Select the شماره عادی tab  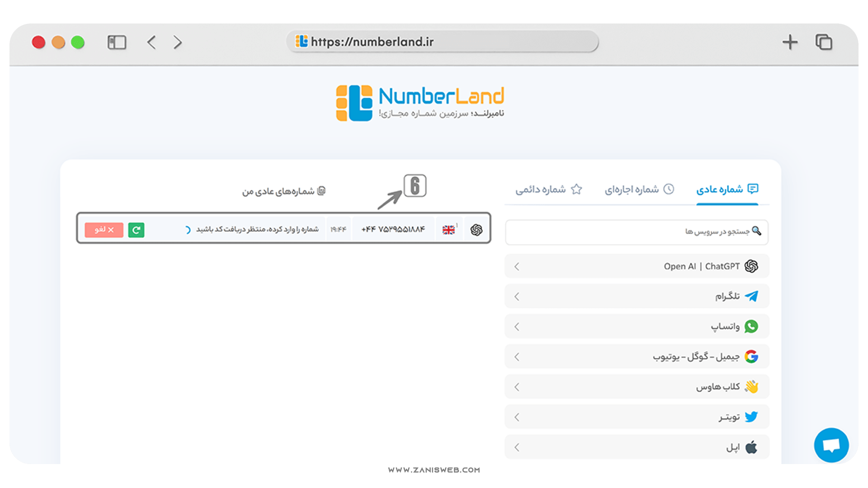point(727,189)
